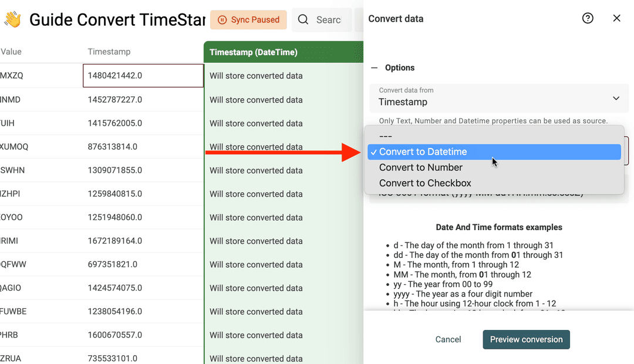This screenshot has width=634, height=364.
Task: Click the search magnifier icon
Action: pos(303,19)
